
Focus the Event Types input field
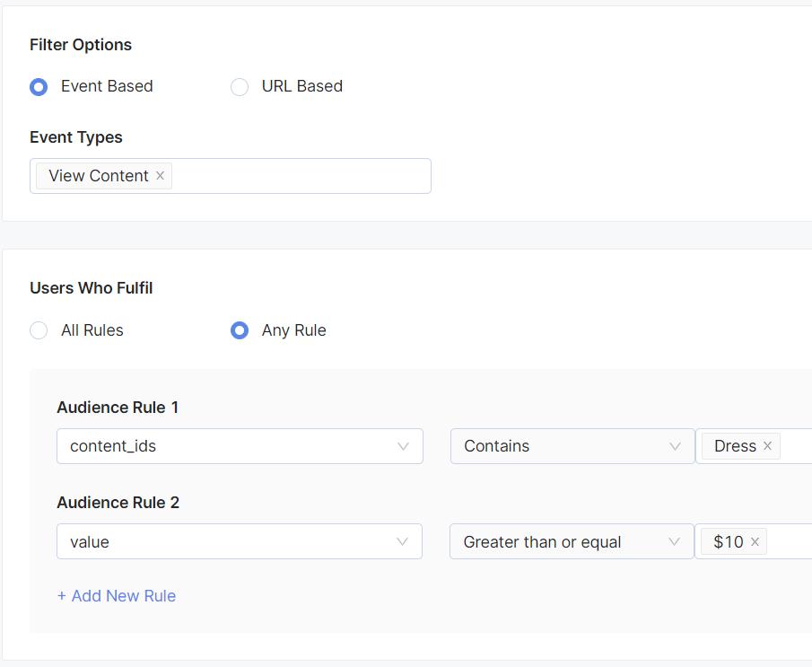tap(231, 176)
